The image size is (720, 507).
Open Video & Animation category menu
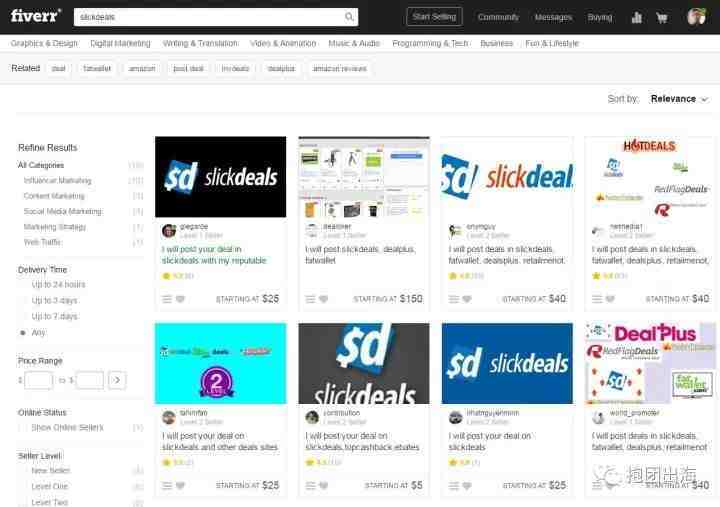pyautogui.click(x=283, y=43)
